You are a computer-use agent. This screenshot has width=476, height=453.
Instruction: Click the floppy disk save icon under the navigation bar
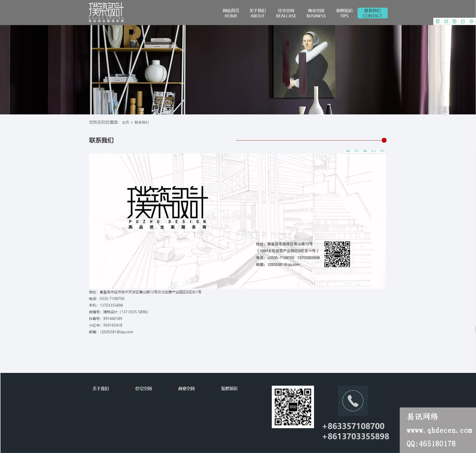tap(455, 21)
